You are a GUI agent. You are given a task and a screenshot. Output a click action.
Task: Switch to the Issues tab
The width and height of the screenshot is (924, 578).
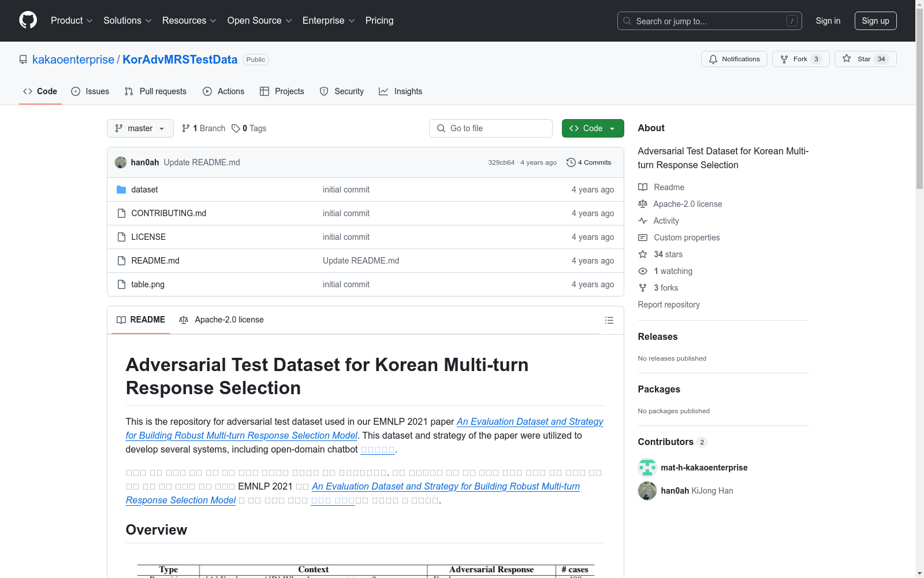click(90, 91)
